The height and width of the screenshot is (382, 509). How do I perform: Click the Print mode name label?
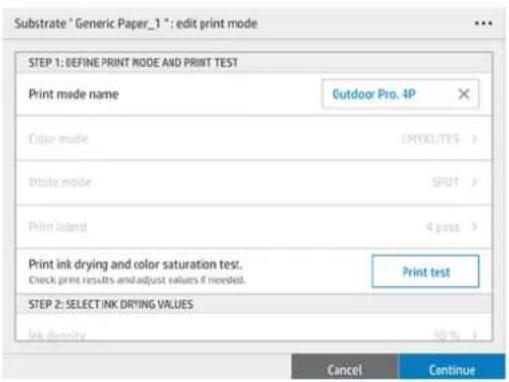click(x=74, y=94)
